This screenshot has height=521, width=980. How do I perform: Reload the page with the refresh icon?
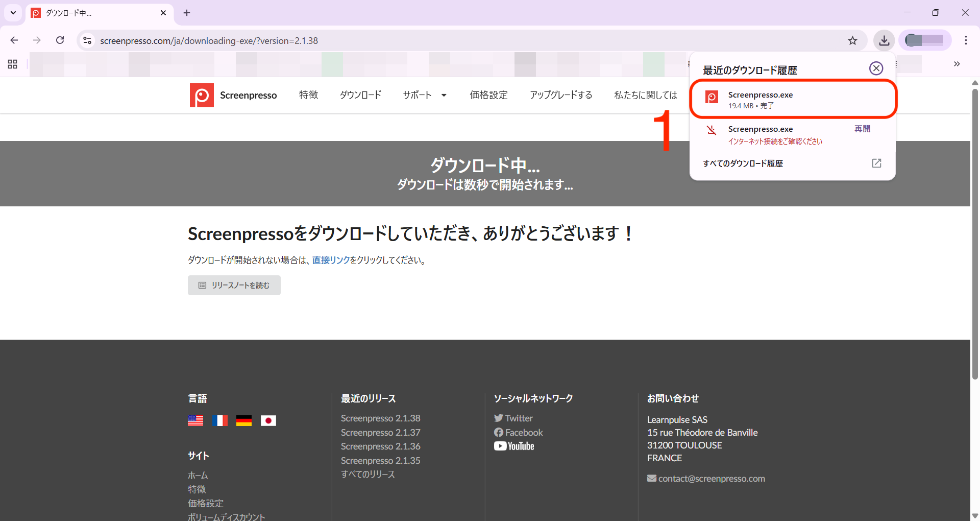point(60,40)
